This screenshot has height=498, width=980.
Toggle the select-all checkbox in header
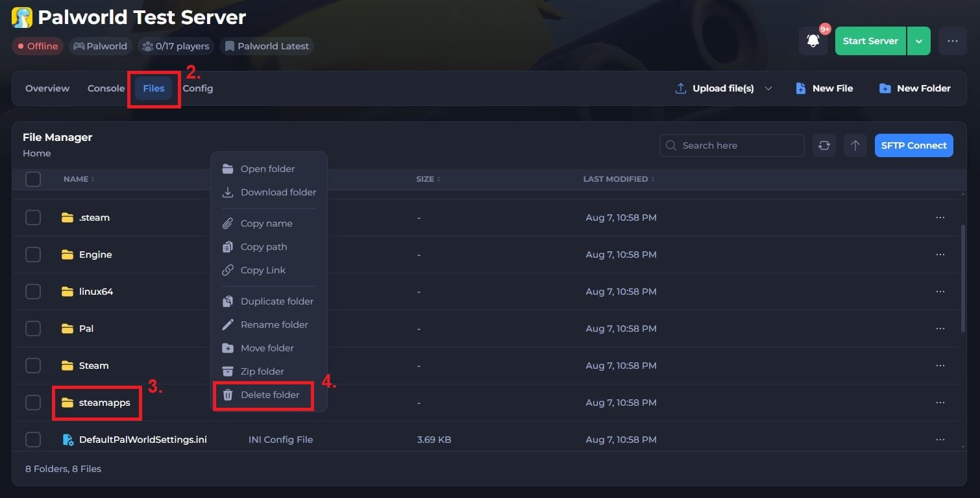pos(33,179)
